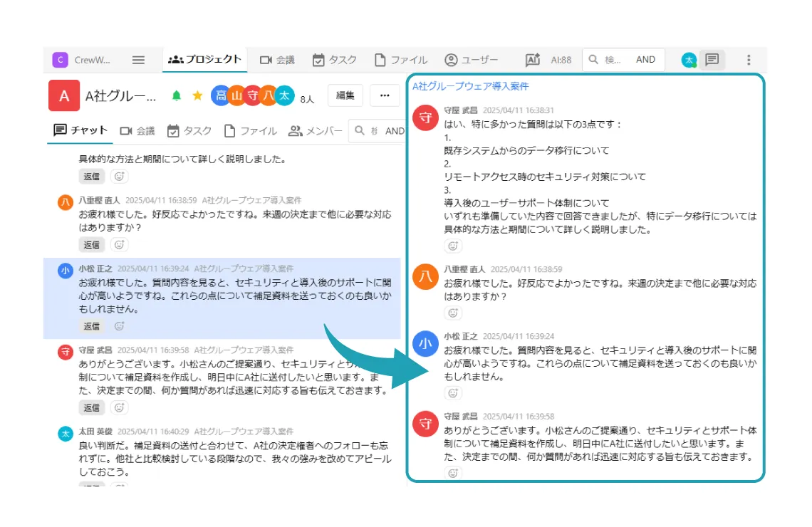Screen dimensions: 812x527
Task: Open A社グループウェア導入案件 link in side panel
Action: click(471, 86)
